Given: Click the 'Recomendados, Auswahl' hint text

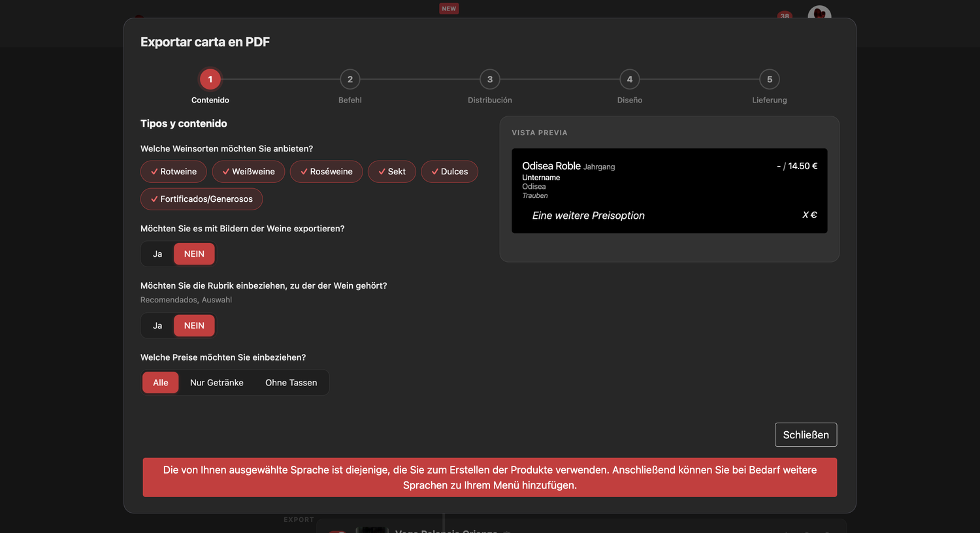Looking at the screenshot, I should pyautogui.click(x=186, y=300).
